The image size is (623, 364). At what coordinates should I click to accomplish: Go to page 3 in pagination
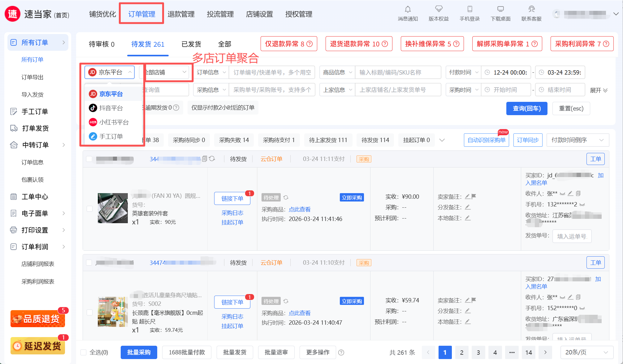click(478, 352)
